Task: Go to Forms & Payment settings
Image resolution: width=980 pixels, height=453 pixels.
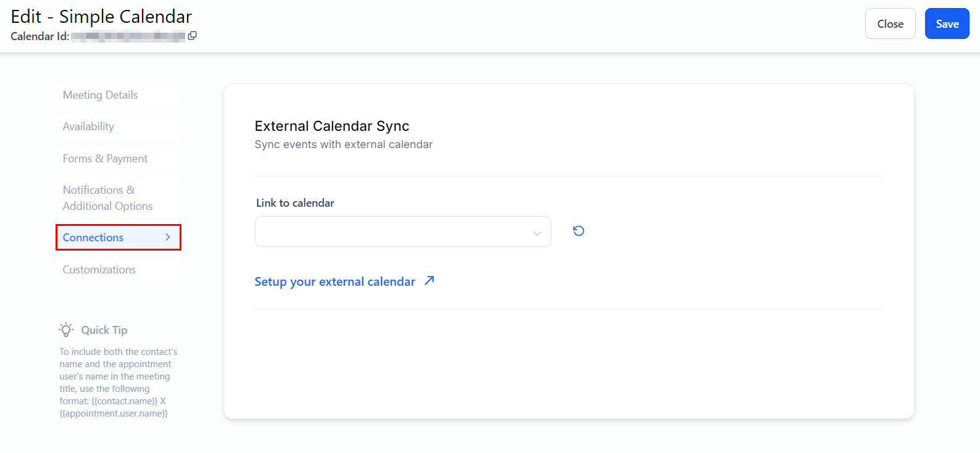Action: click(105, 159)
